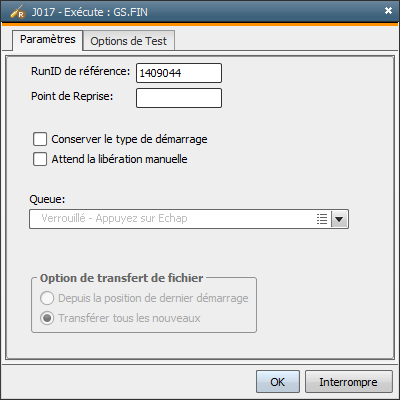Click the empty Point de Reprise field
400x400 pixels.
point(179,98)
